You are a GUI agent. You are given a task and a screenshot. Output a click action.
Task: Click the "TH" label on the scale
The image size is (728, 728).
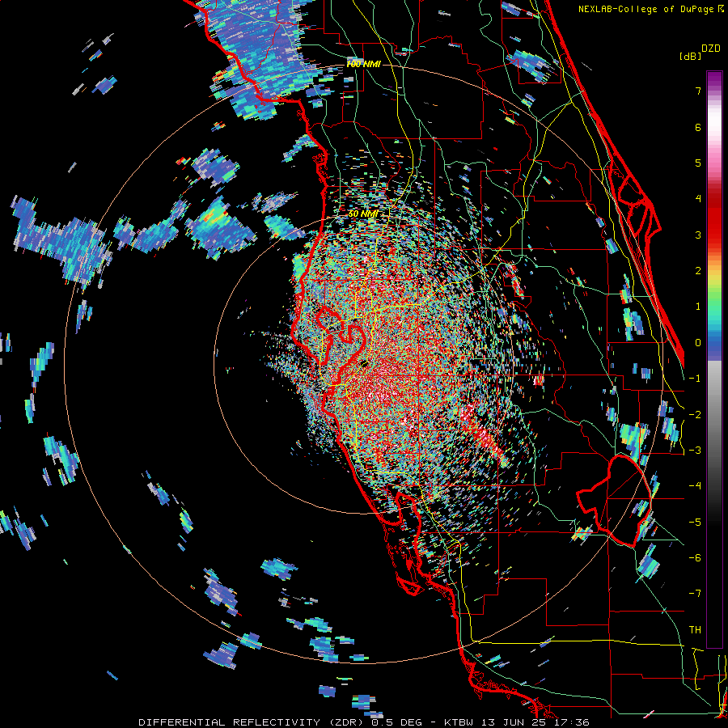point(695,630)
